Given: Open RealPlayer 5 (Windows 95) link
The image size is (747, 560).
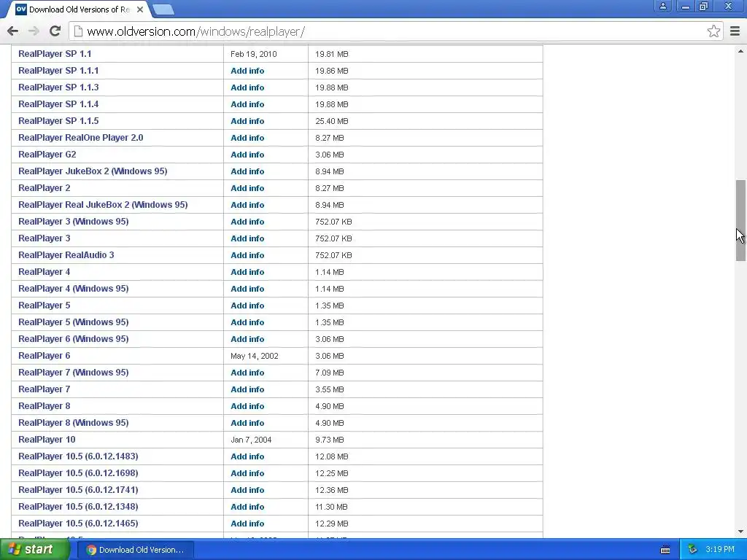Looking at the screenshot, I should tap(74, 322).
